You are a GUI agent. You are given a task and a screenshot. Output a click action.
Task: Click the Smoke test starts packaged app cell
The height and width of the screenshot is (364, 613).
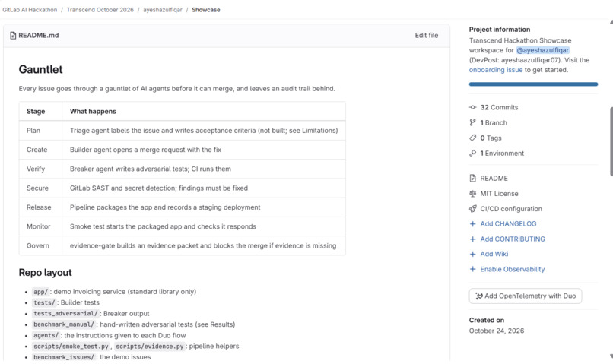coord(204,226)
